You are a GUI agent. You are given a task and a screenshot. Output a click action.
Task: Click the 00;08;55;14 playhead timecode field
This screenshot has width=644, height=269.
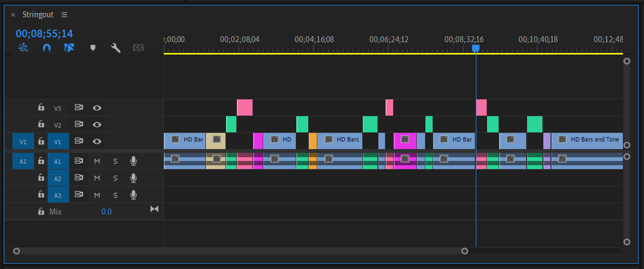click(x=44, y=33)
